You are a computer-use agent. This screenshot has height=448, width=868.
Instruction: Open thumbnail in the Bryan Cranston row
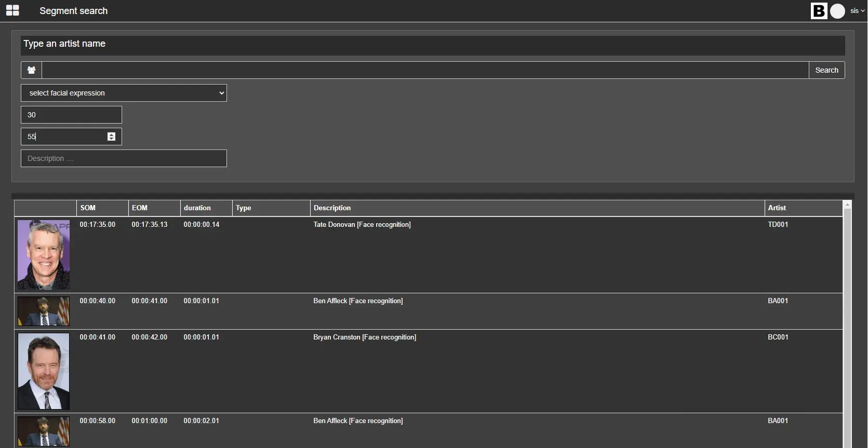pos(44,371)
